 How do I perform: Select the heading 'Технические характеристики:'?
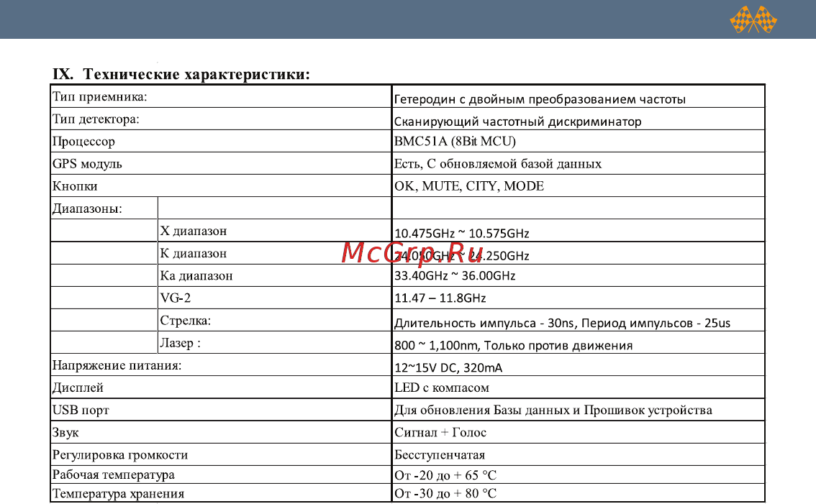point(196,74)
